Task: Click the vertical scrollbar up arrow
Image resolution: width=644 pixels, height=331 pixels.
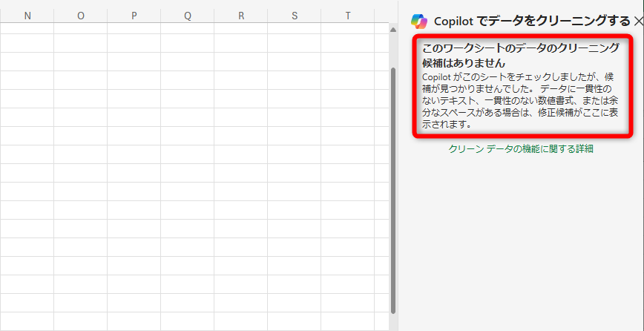Action: click(x=393, y=30)
